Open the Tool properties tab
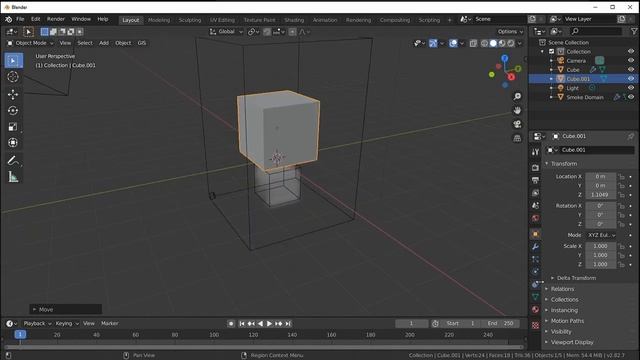 536,152
